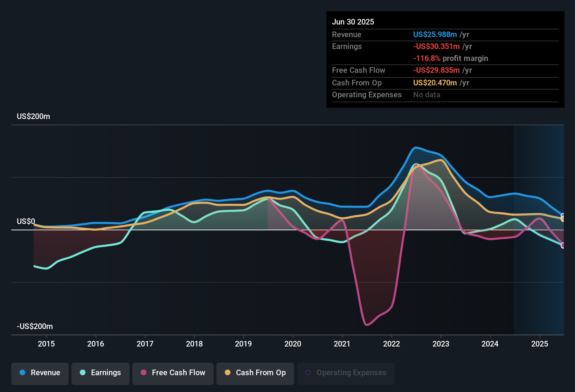Click the blue Revenue legend dot
The height and width of the screenshot is (392, 575).
[x=22, y=373]
